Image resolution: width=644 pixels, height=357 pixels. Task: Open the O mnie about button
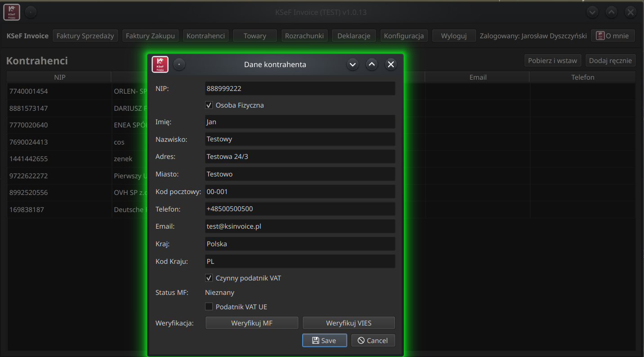click(613, 36)
